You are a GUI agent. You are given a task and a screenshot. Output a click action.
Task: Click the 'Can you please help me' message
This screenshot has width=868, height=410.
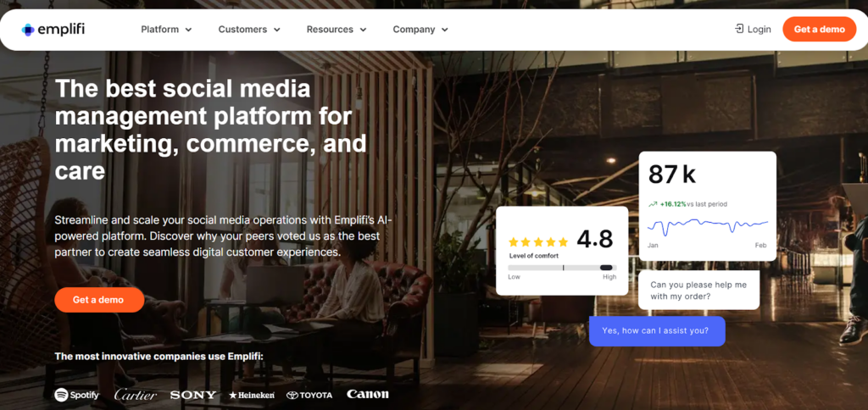pos(698,291)
